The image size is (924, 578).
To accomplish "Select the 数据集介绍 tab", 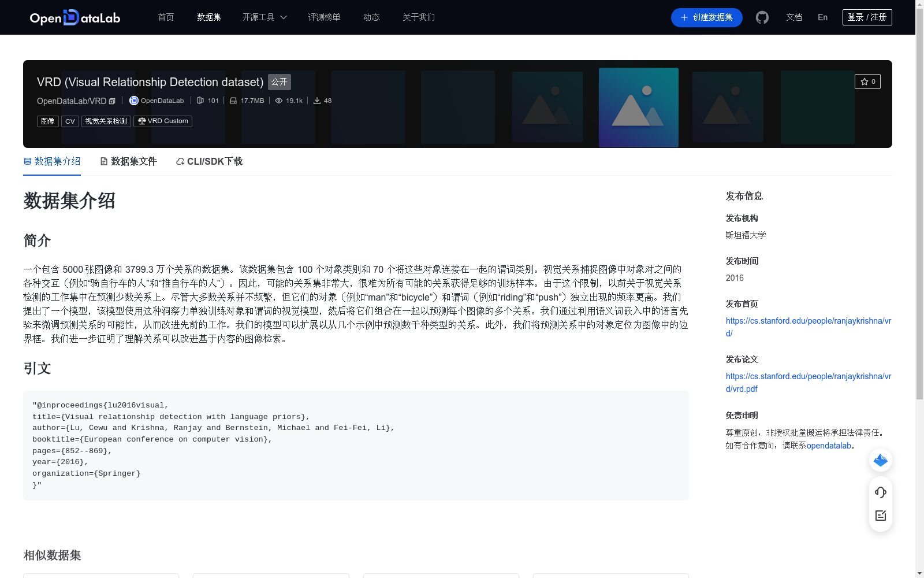I will [52, 161].
